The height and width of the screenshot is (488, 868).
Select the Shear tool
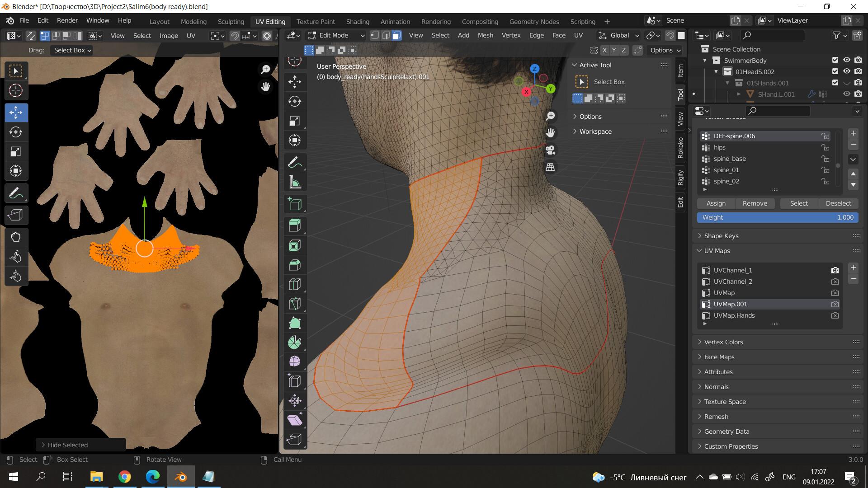point(295,420)
